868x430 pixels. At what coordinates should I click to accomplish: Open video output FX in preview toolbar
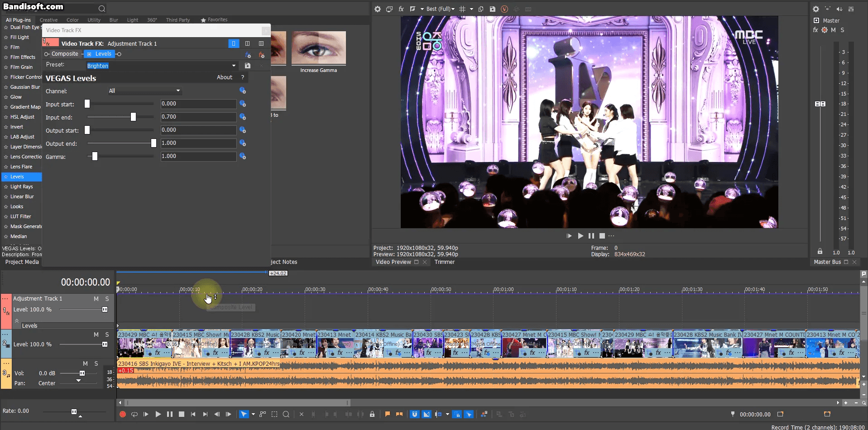click(401, 9)
